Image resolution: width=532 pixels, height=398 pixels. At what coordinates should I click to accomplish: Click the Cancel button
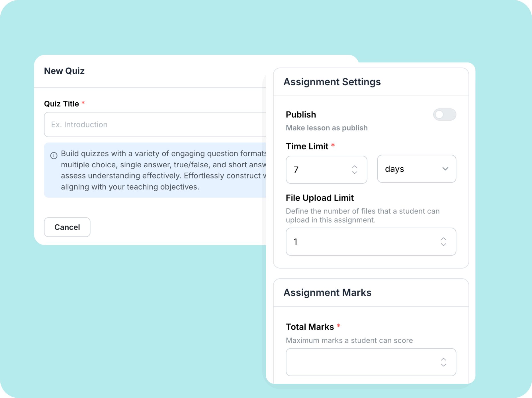click(67, 227)
